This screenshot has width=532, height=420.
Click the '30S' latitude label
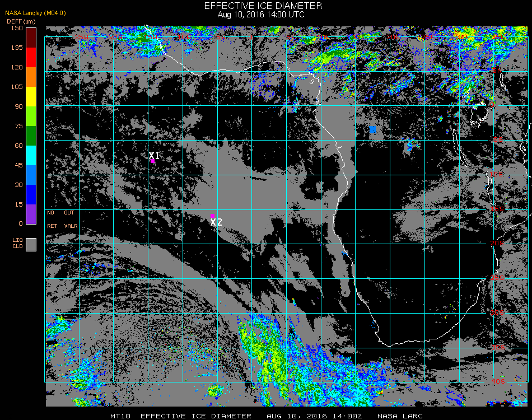497,313
